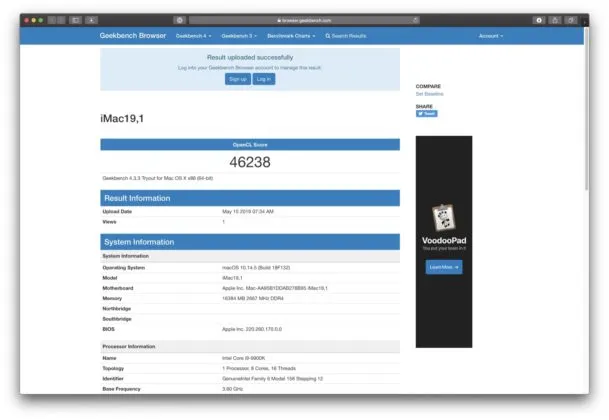Open the Account dropdown

point(491,36)
